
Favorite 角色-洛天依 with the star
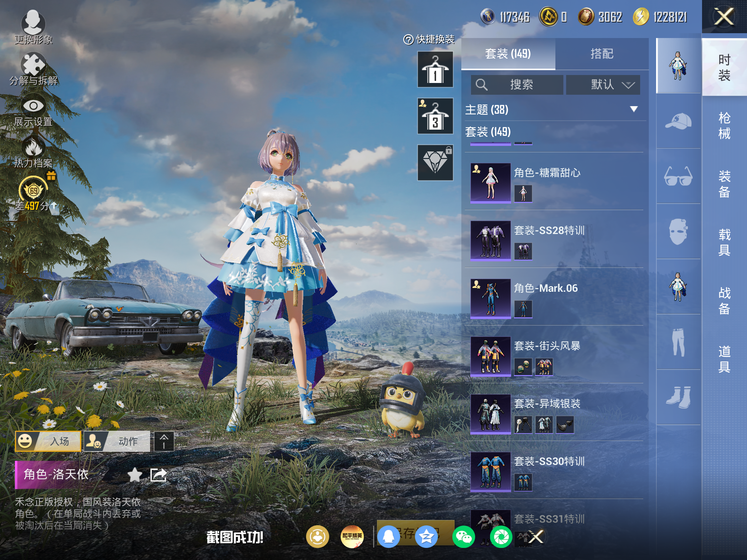point(135,475)
